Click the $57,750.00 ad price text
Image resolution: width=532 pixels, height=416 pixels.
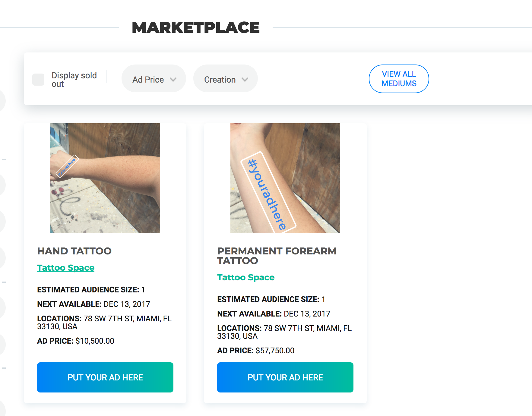click(x=275, y=351)
